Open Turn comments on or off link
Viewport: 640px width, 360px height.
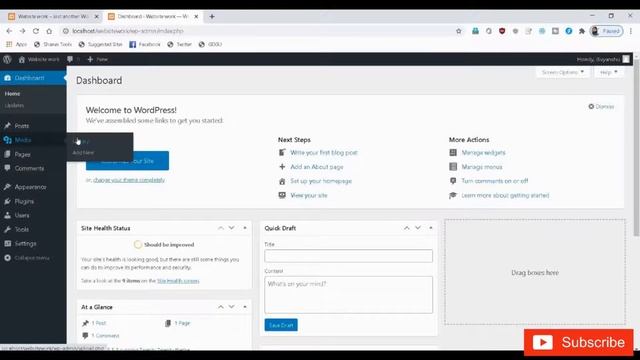coord(495,181)
